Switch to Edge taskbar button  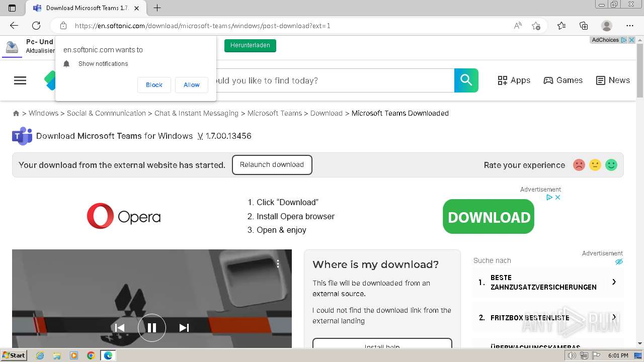[108, 355]
